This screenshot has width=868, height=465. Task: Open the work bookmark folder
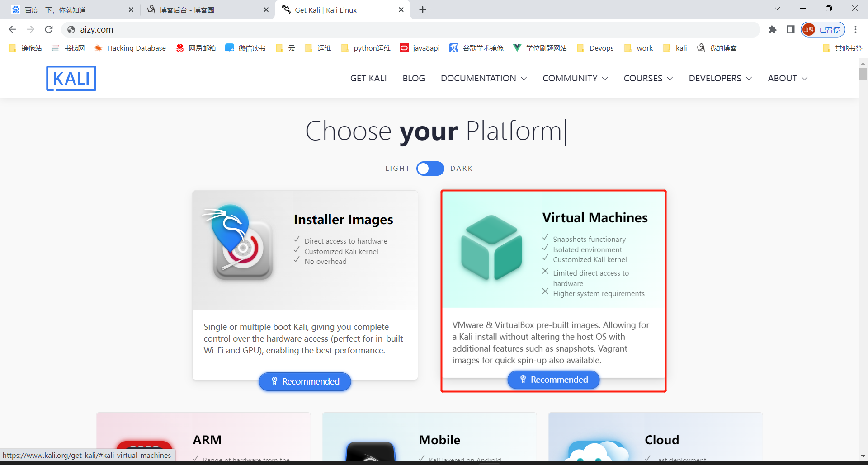[x=638, y=48]
